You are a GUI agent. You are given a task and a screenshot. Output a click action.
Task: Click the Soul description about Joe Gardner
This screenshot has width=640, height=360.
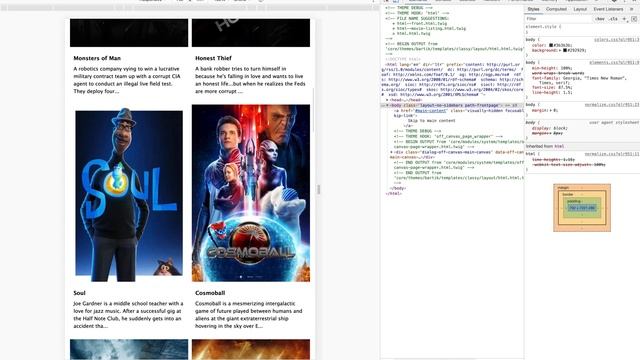click(x=128, y=315)
